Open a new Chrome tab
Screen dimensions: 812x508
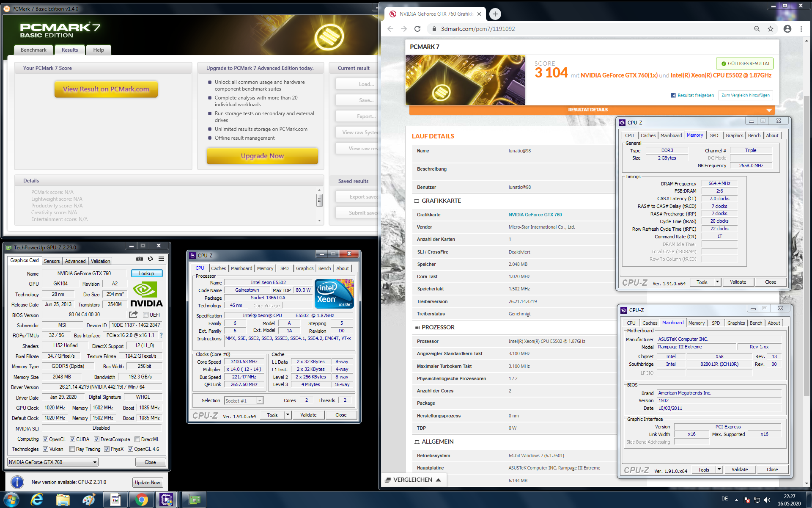pos(495,14)
